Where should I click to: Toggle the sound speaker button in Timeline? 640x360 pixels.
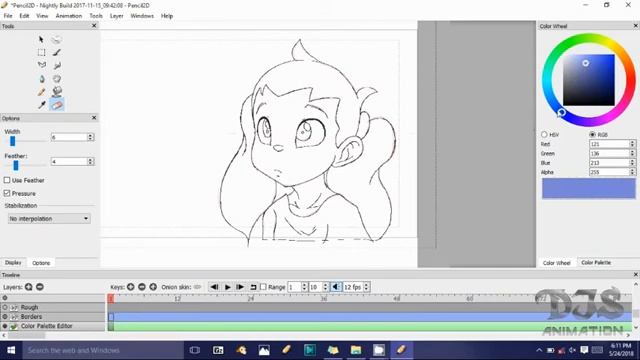coord(335,287)
